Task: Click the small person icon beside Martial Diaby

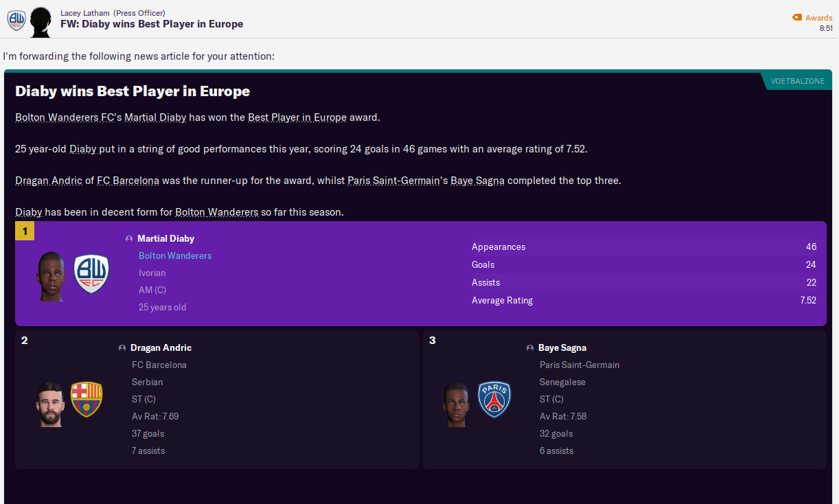Action: tap(129, 239)
